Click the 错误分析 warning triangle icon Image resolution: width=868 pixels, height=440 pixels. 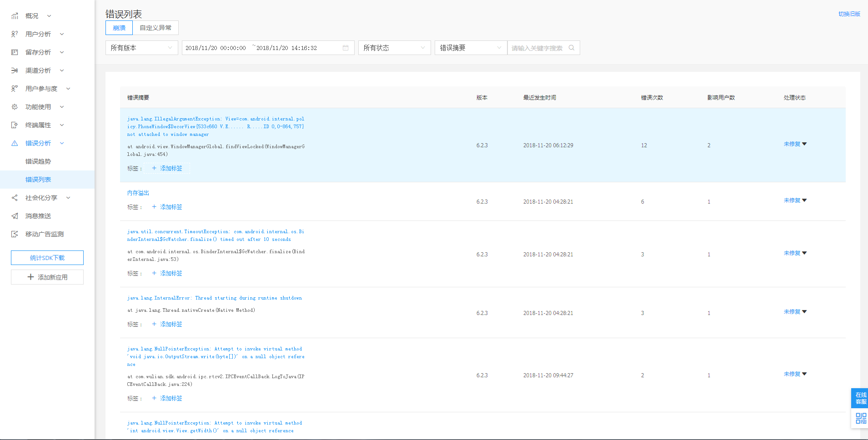click(15, 143)
